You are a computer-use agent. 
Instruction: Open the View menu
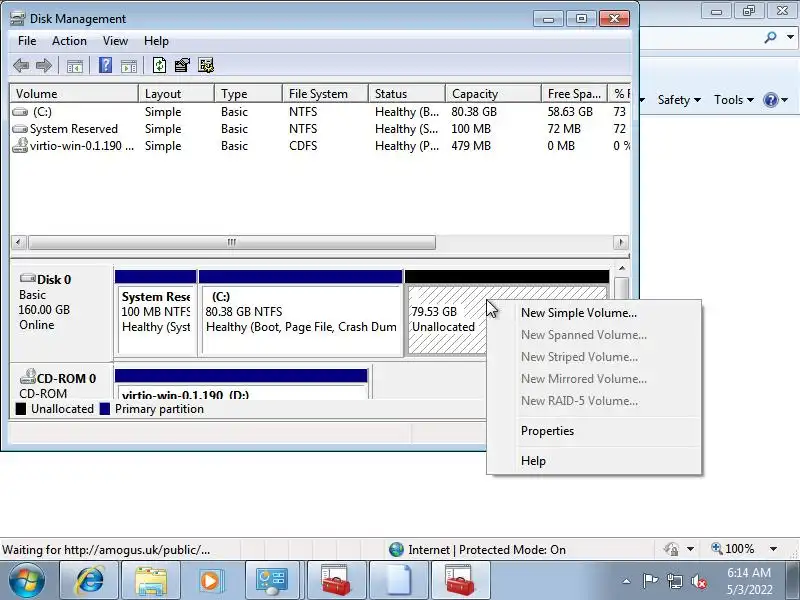pos(115,41)
